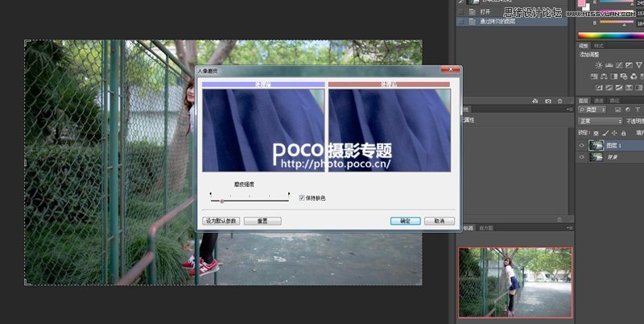Add a Photo Filter adjustment layer
This screenshot has width=644, height=324.
point(623,77)
